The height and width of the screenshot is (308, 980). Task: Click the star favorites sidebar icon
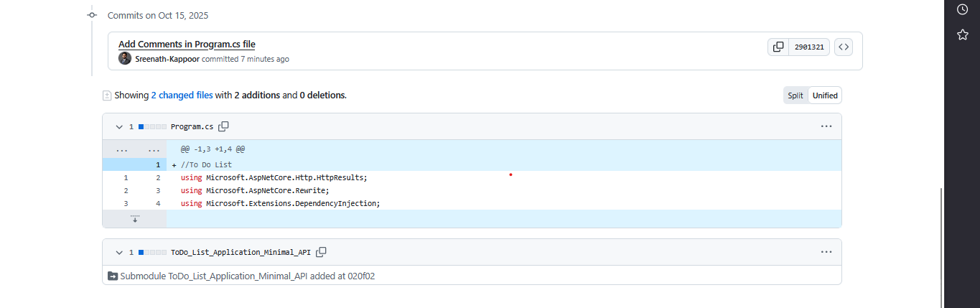pyautogui.click(x=963, y=34)
